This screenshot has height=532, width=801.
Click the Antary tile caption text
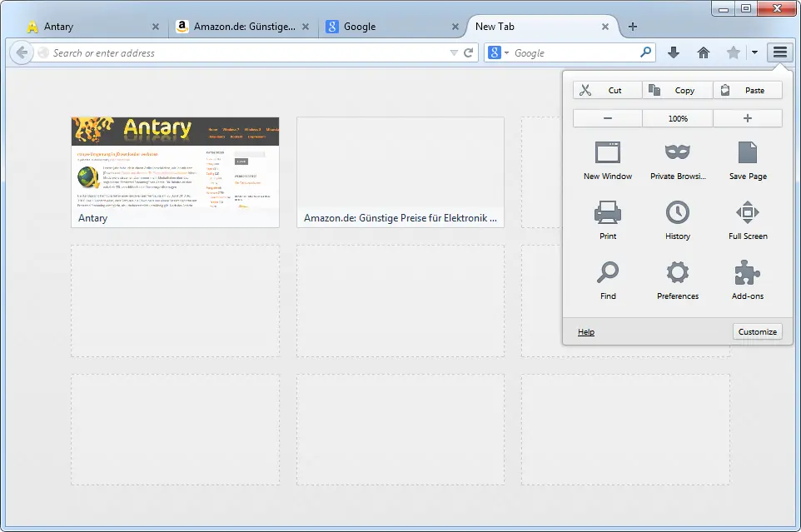coord(93,218)
